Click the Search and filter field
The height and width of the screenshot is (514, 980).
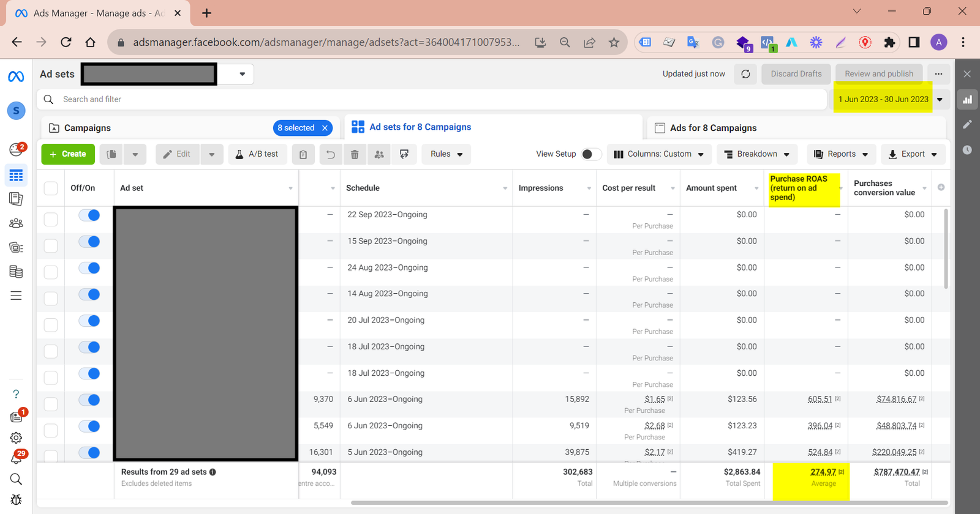click(432, 99)
